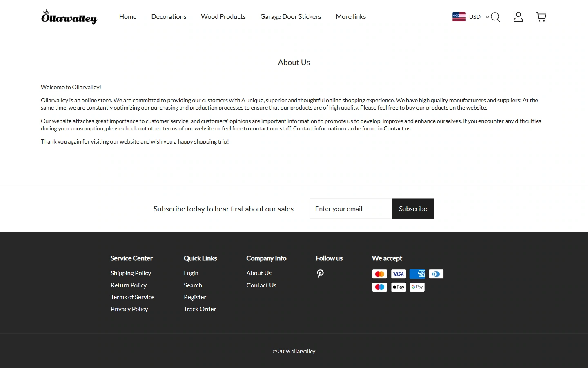Click the Visa payment icon
Viewport: 588px width, 368px height.
click(399, 274)
